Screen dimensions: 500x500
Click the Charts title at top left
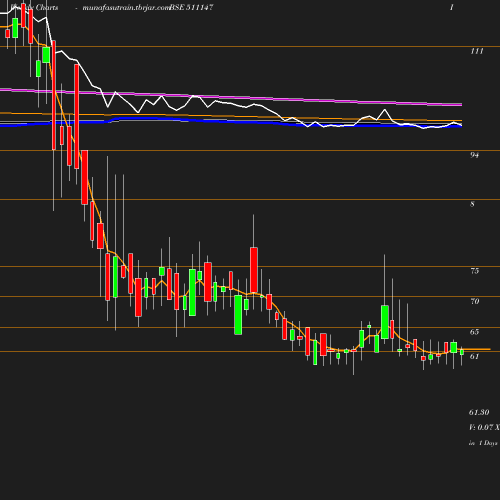tap(34, 7)
